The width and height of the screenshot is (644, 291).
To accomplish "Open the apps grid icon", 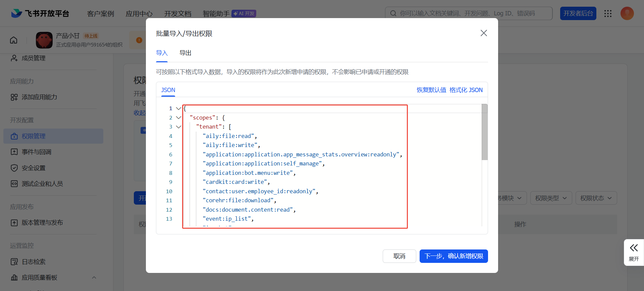I will click(x=608, y=13).
